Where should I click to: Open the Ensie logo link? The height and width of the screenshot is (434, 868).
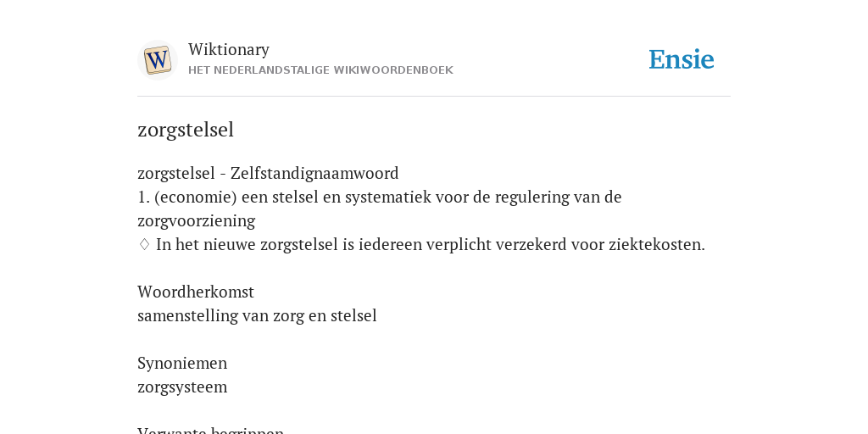[x=681, y=59]
